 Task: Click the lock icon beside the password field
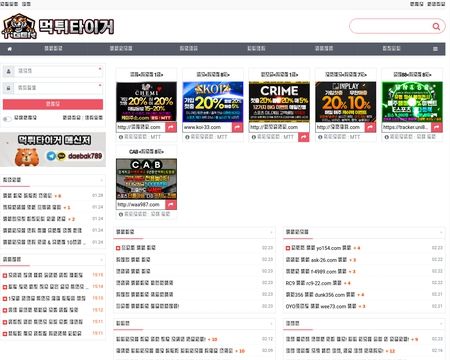tap(8, 88)
